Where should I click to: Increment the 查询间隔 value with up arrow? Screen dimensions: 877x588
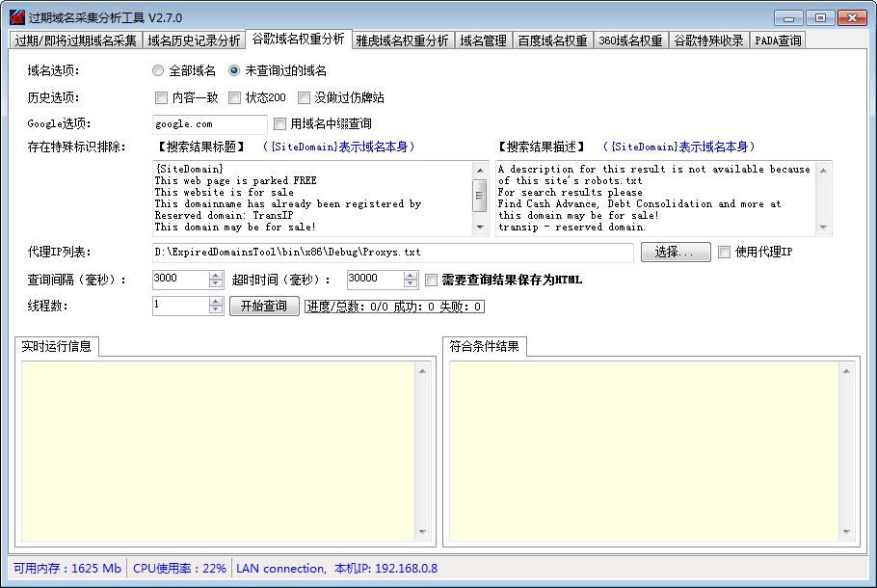[x=216, y=276]
